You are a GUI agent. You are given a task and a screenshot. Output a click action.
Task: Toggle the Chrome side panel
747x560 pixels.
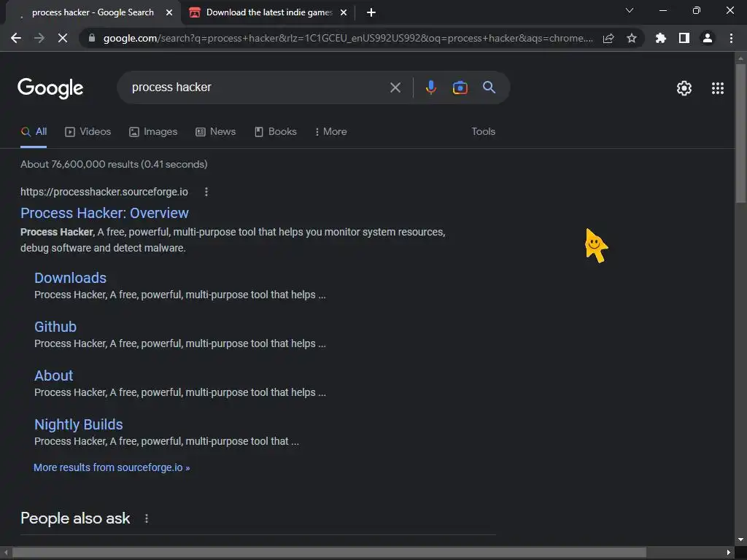(x=684, y=38)
